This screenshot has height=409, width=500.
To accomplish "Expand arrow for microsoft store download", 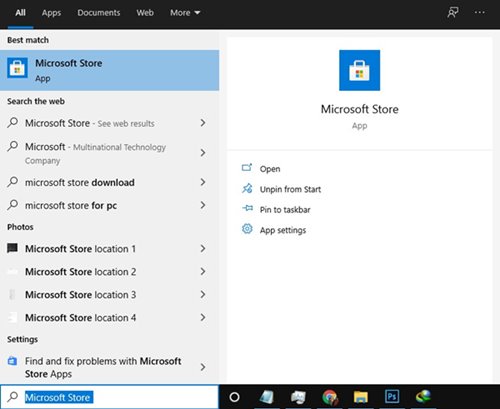I will 203,182.
